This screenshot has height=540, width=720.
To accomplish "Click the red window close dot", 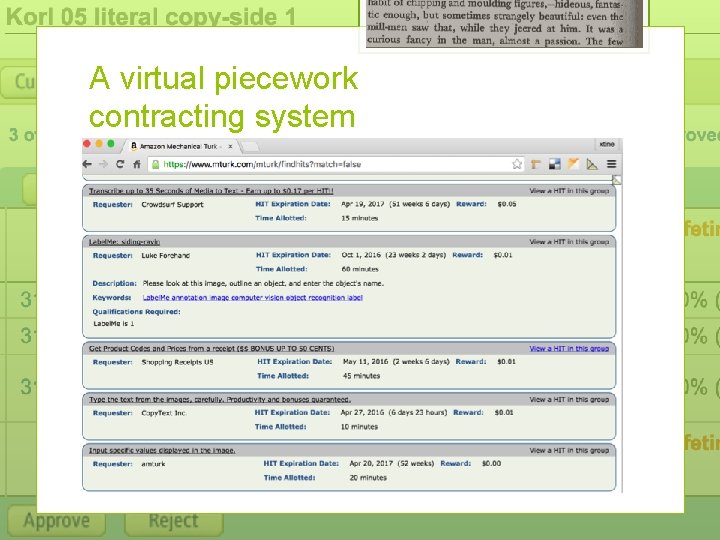I will pyautogui.click(x=87, y=144).
